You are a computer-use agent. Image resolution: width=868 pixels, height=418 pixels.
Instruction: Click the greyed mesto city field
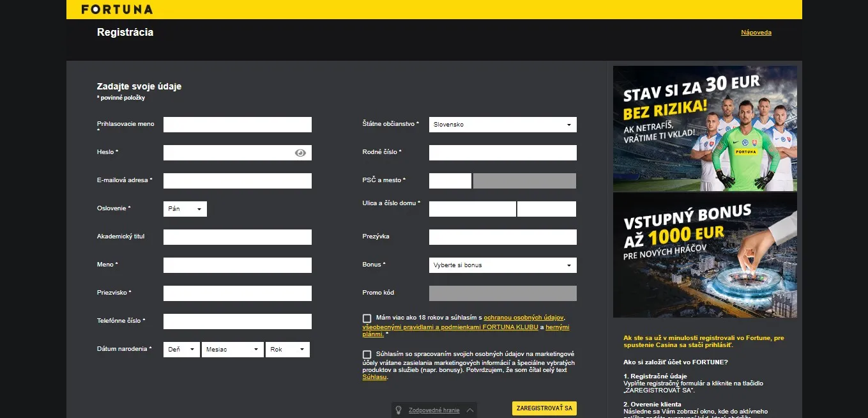[x=524, y=181]
